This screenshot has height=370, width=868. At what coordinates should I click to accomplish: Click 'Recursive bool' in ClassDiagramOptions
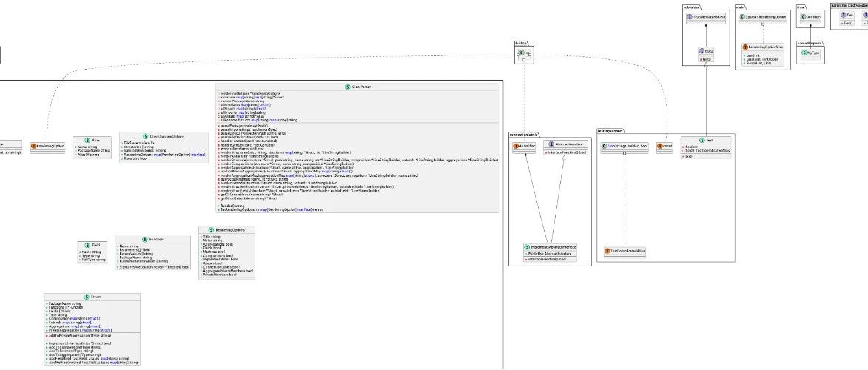(135, 158)
